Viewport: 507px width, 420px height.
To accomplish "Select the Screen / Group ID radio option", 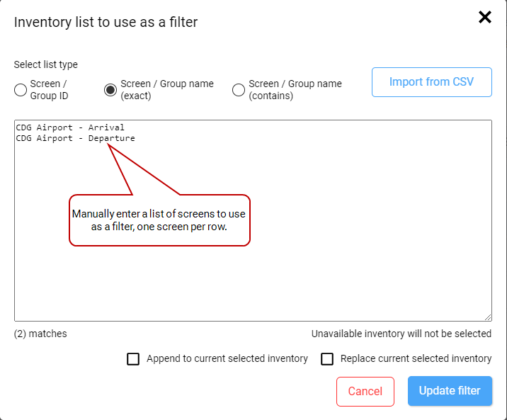I will (x=21, y=90).
